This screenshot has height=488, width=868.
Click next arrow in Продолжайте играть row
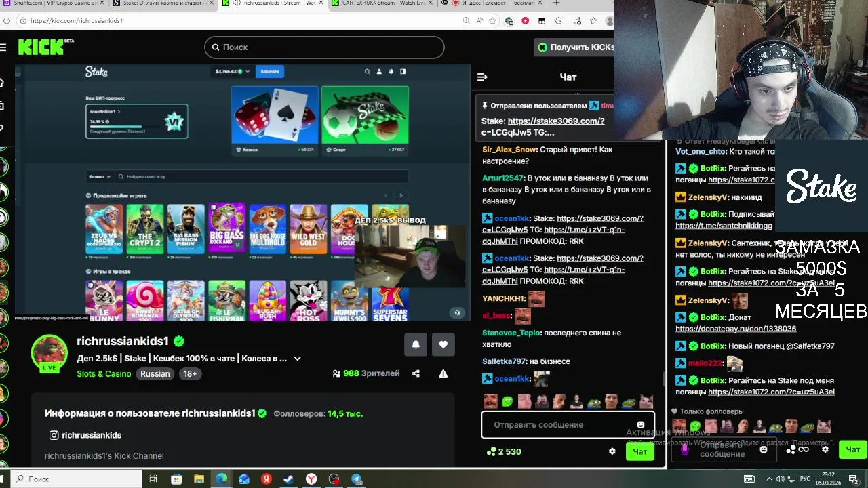[401, 195]
